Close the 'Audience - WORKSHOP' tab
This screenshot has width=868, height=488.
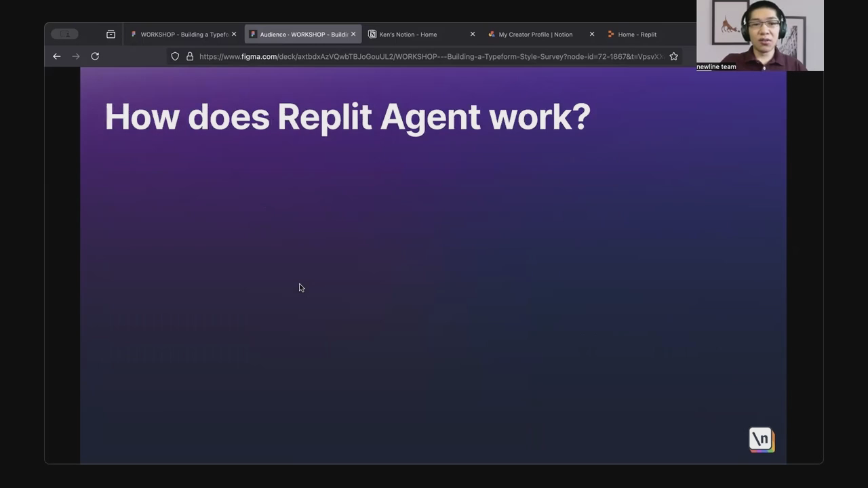tap(353, 34)
